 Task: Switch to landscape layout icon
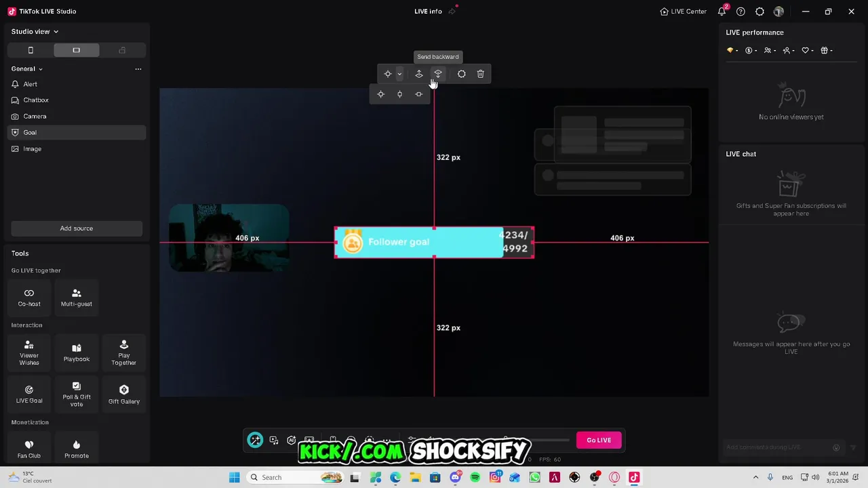76,50
